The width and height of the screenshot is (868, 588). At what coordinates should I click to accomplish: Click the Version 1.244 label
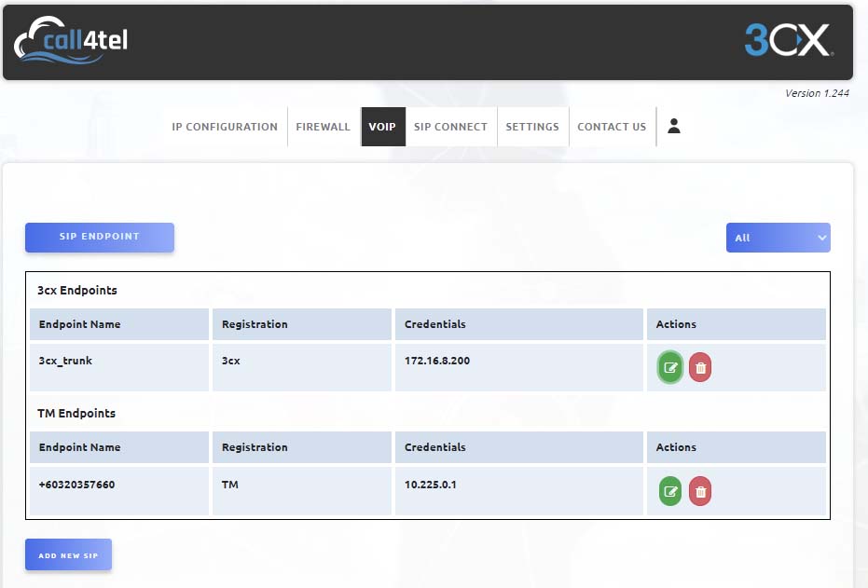817,93
